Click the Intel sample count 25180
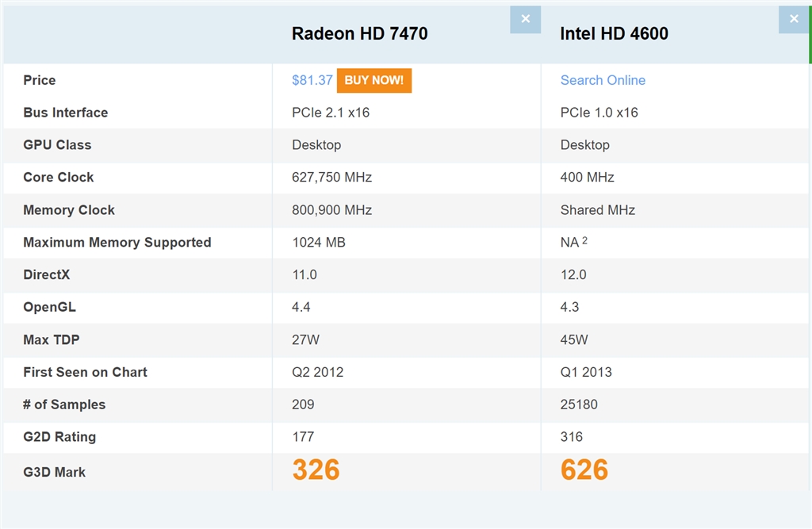The image size is (812, 529). point(579,404)
